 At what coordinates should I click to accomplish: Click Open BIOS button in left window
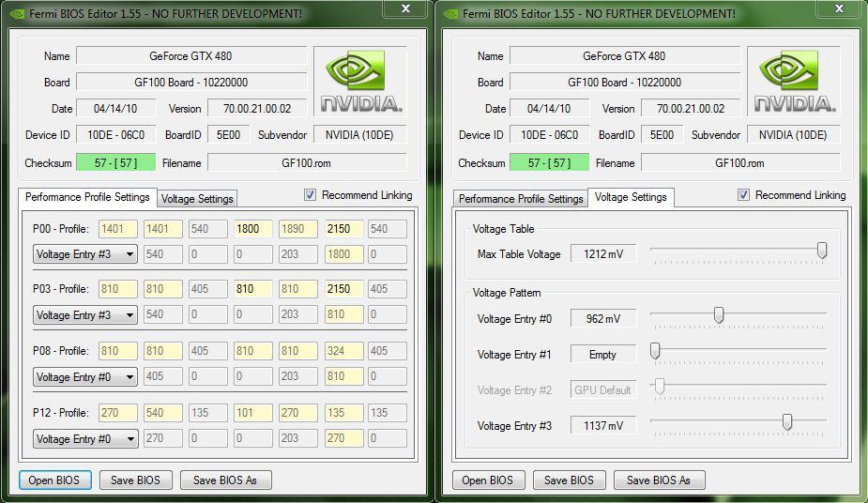click(54, 480)
